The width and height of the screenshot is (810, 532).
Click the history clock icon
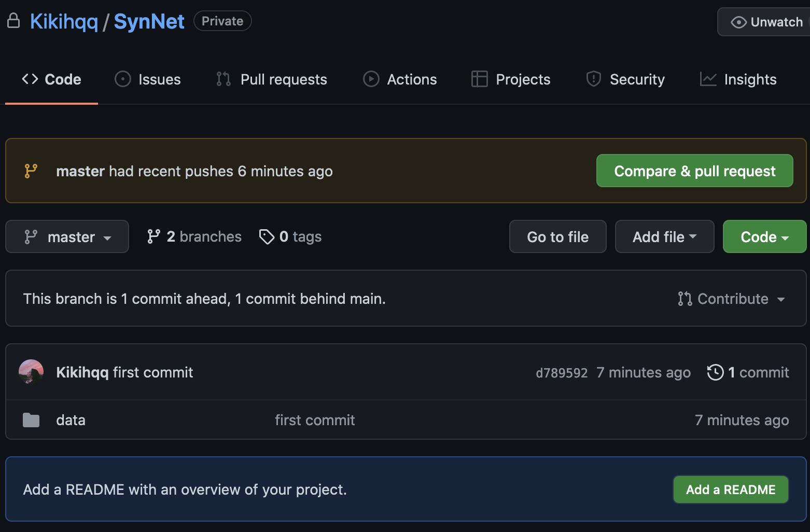click(x=715, y=372)
